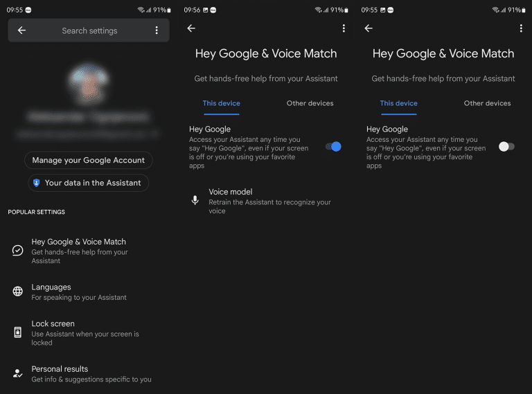Click the Search settings input field
Screen dimensions: 532x394
pos(89,30)
